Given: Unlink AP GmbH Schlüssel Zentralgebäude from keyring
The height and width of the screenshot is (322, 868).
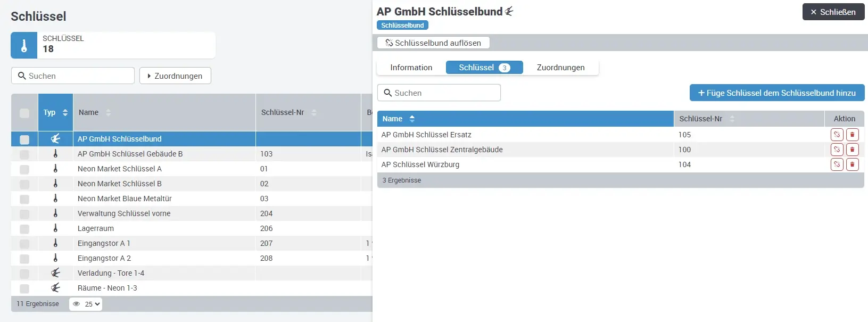Looking at the screenshot, I should point(837,150).
